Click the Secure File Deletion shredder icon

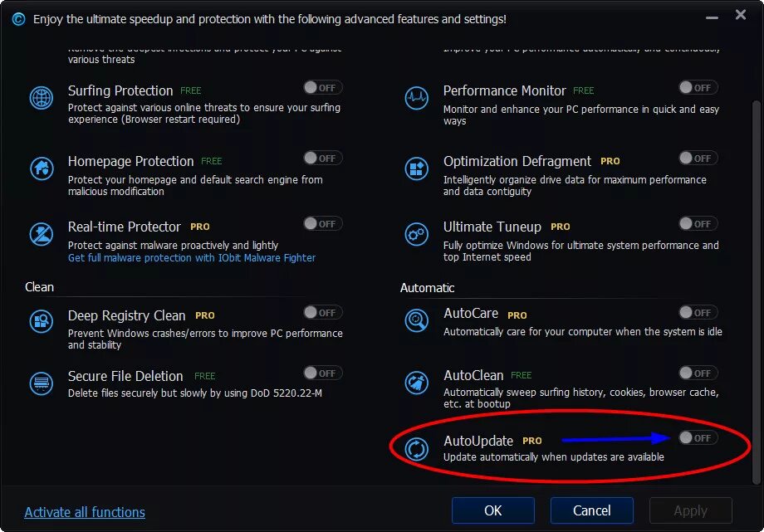click(42, 383)
